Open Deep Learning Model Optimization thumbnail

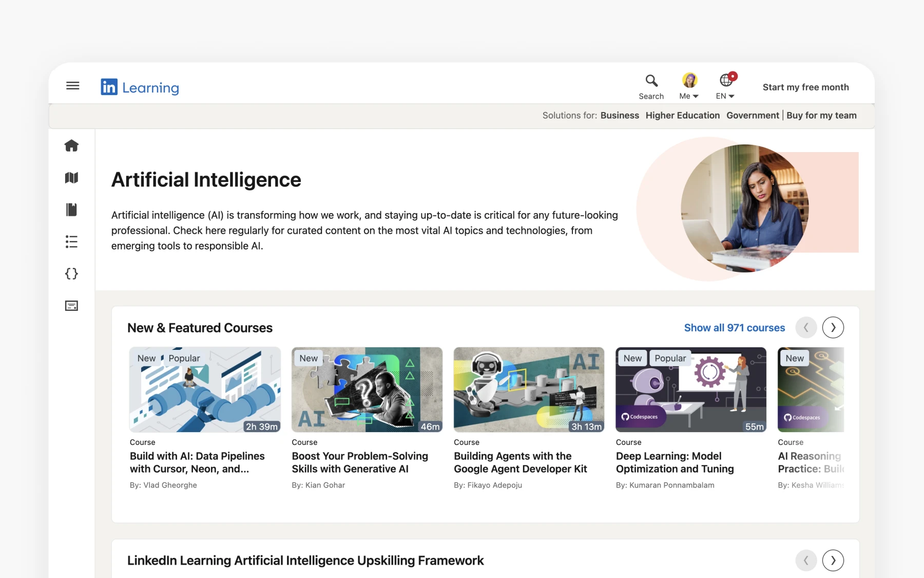tap(691, 389)
